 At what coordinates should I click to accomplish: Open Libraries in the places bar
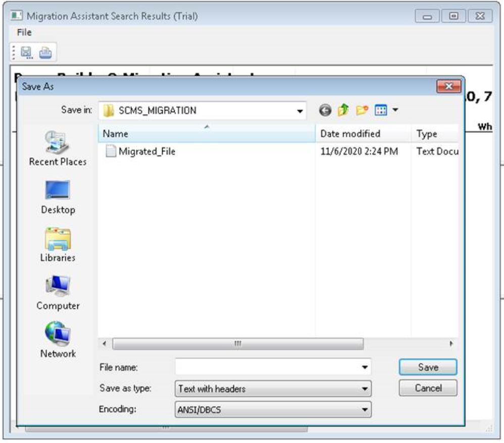(x=58, y=244)
